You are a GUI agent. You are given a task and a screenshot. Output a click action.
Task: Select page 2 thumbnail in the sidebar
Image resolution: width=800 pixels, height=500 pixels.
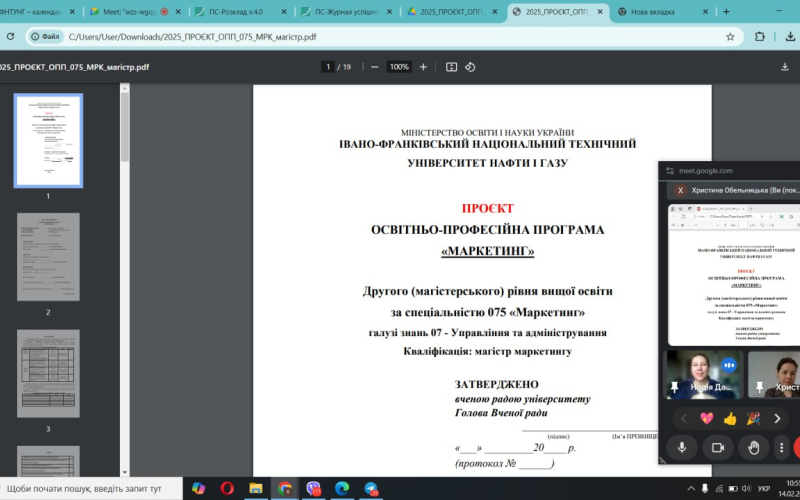pyautogui.click(x=48, y=257)
